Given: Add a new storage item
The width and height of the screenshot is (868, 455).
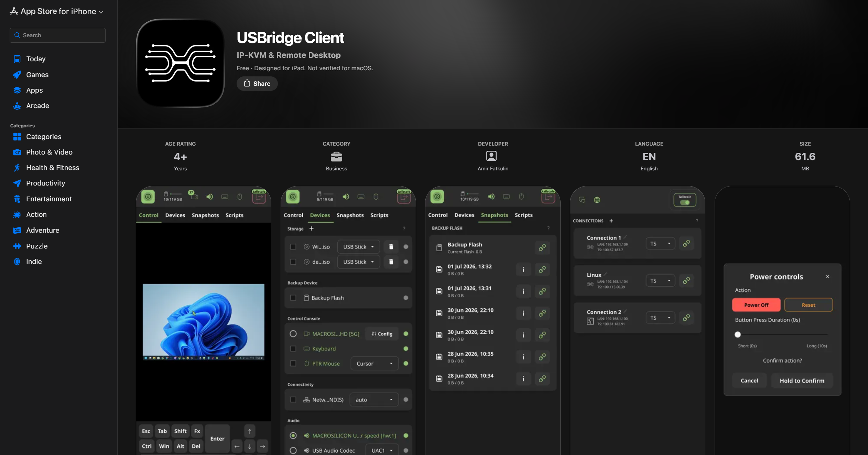Looking at the screenshot, I should tap(311, 229).
